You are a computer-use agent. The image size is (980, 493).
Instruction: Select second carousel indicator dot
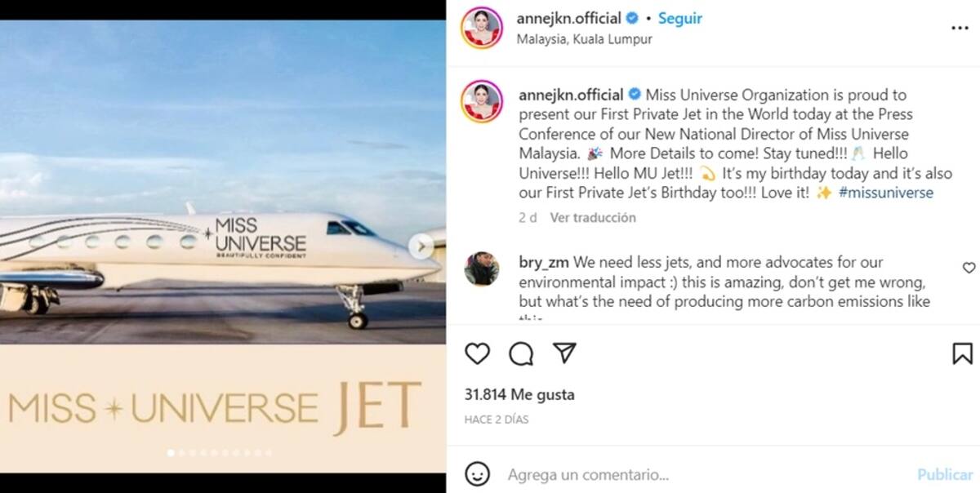tap(180, 452)
